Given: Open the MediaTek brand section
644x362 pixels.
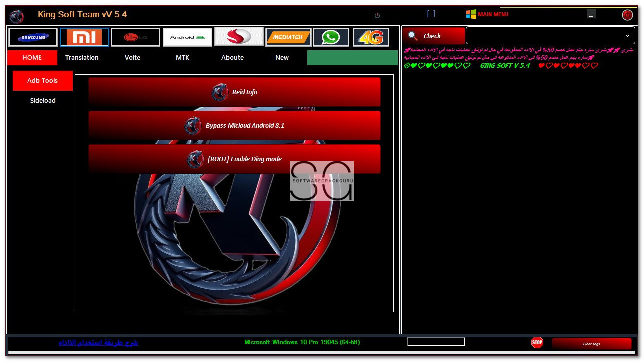Looking at the screenshot, I should click(289, 37).
